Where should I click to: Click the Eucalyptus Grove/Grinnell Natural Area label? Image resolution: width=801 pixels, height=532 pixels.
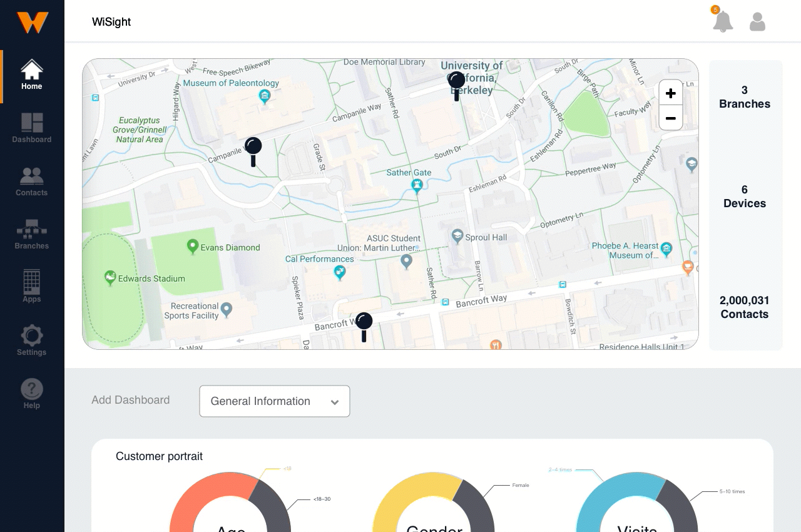tap(139, 130)
